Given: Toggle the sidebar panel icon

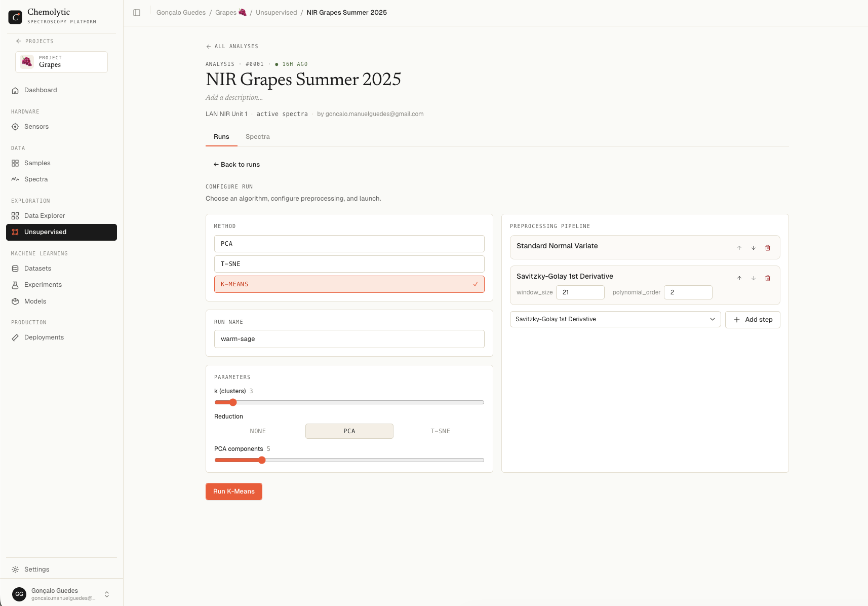Looking at the screenshot, I should [x=137, y=13].
